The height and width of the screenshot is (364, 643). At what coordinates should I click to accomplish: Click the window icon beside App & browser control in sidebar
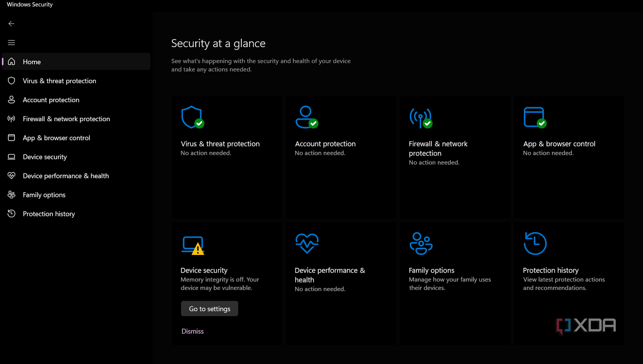coord(12,138)
